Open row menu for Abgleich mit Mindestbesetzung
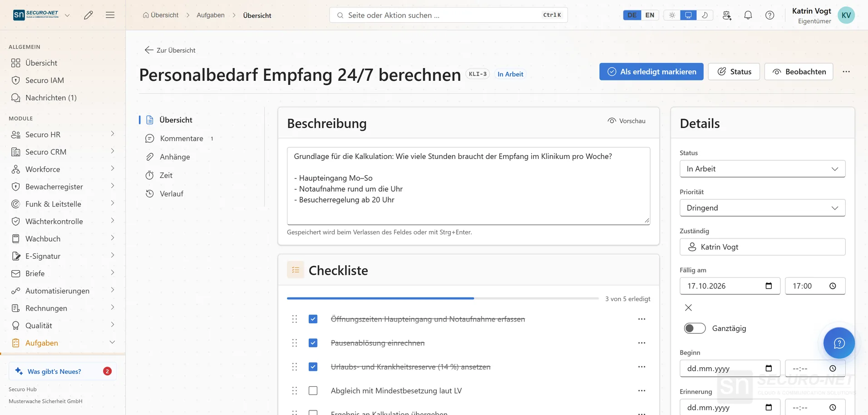The width and height of the screenshot is (868, 415). pos(641,390)
